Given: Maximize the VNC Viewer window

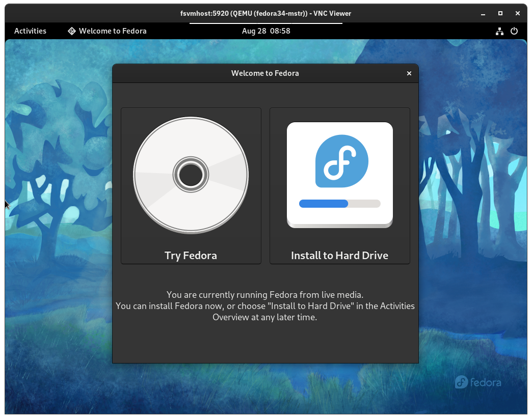Looking at the screenshot, I should click(500, 13).
